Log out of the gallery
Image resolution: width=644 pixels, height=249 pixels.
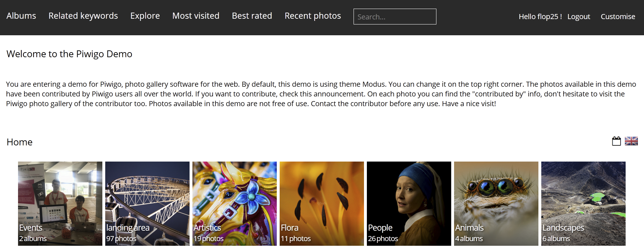[x=578, y=16]
